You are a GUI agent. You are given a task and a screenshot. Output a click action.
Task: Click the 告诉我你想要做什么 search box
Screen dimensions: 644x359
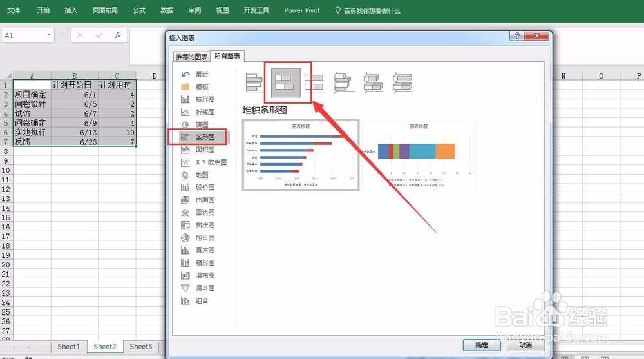point(368,11)
